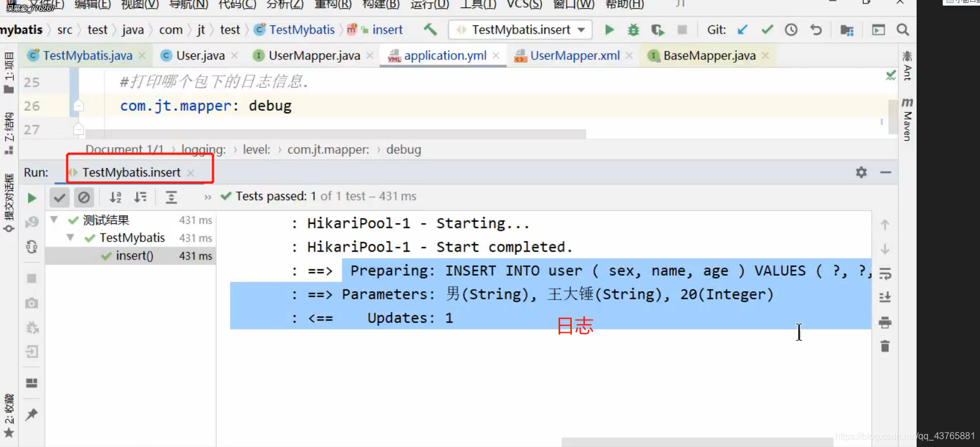This screenshot has width=980, height=447.
Task: Go up the stack trace arrow
Action: (x=885, y=224)
